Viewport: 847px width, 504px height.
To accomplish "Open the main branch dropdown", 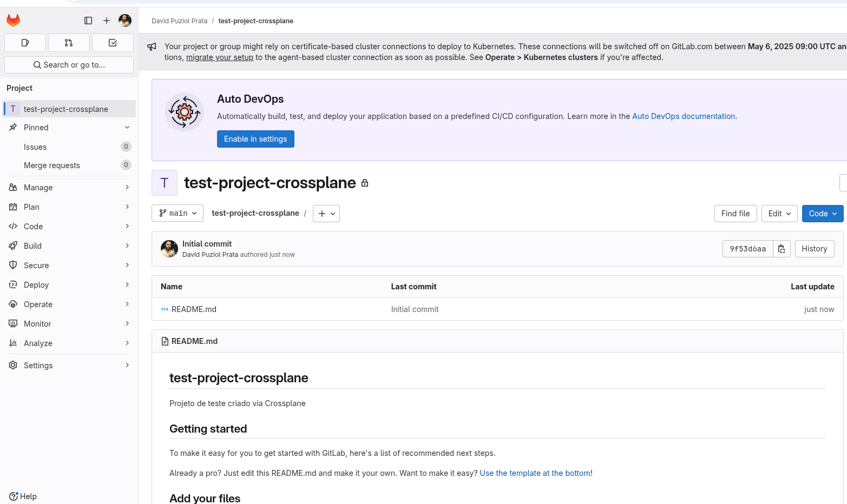I will 178,214.
